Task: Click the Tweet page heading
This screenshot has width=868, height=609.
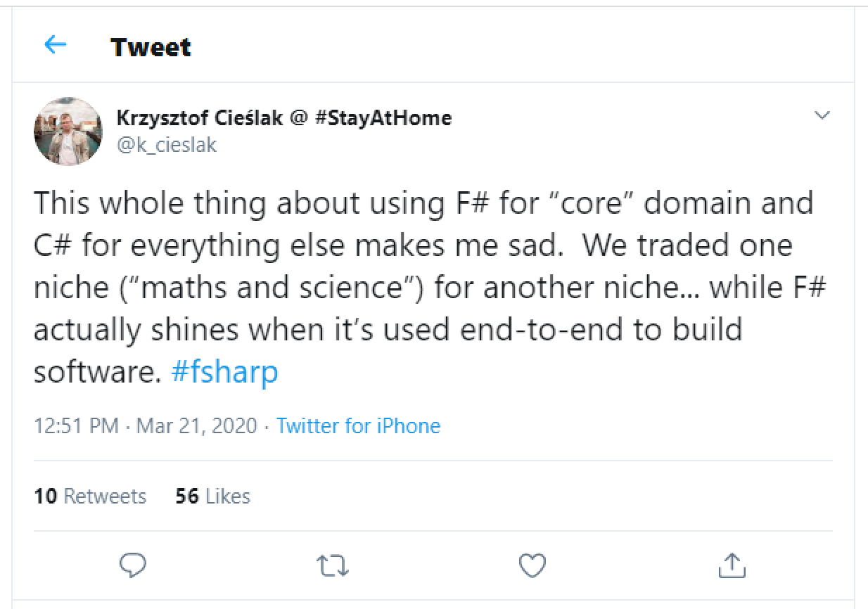Action: (x=151, y=47)
